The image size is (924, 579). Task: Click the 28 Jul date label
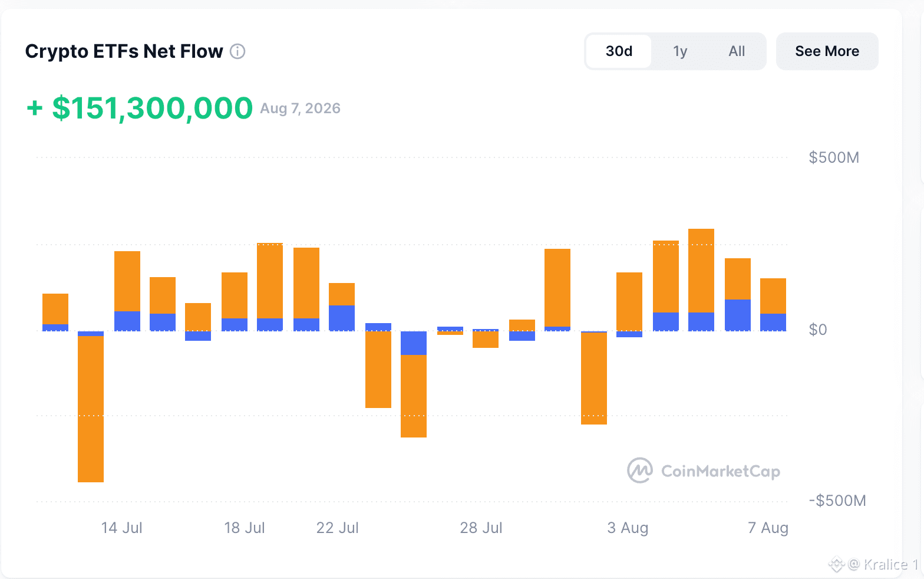pos(481,528)
